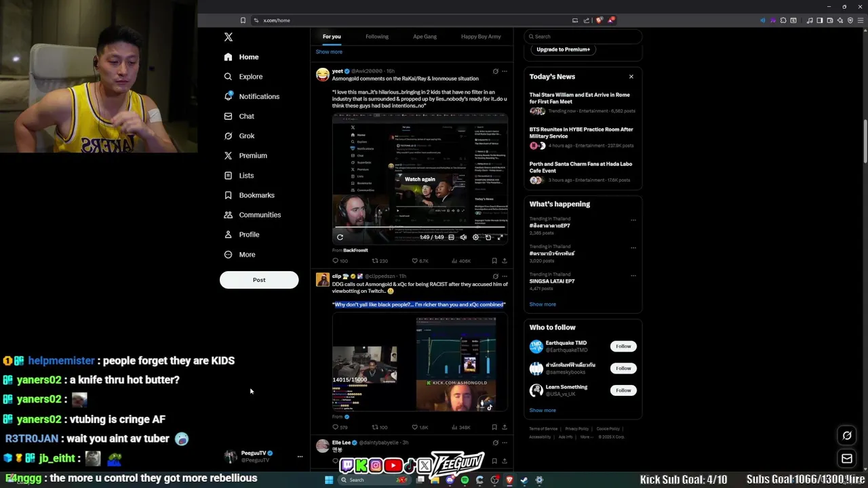This screenshot has height=488, width=868.
Task: Share clip's DDG post
Action: tap(505, 428)
